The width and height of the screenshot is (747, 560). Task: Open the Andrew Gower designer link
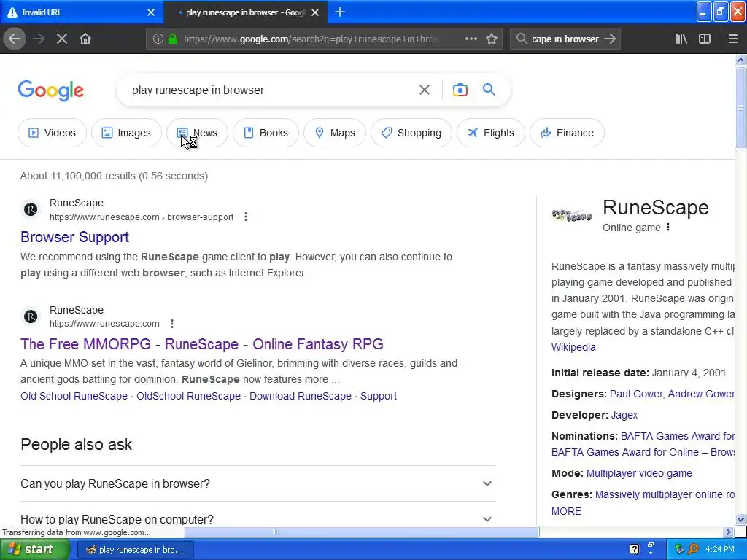701,394
